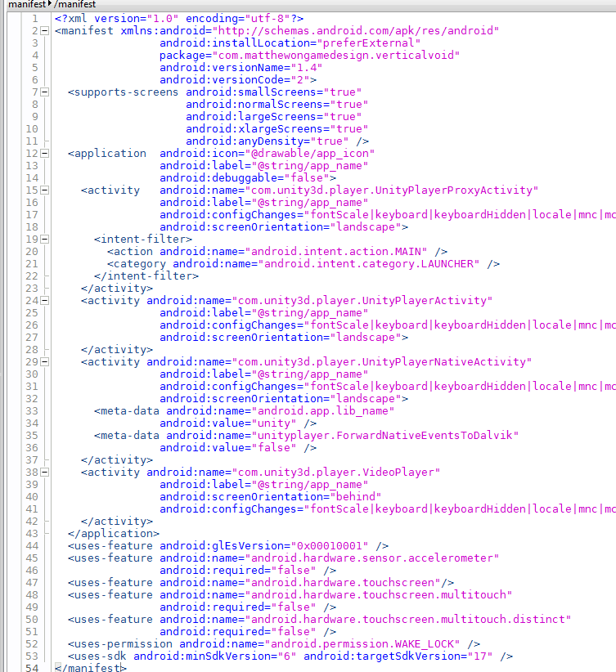Viewport: 616px width, 672px height.
Task: Click the breadcrumb arrow separator
Action: pos(50,5)
